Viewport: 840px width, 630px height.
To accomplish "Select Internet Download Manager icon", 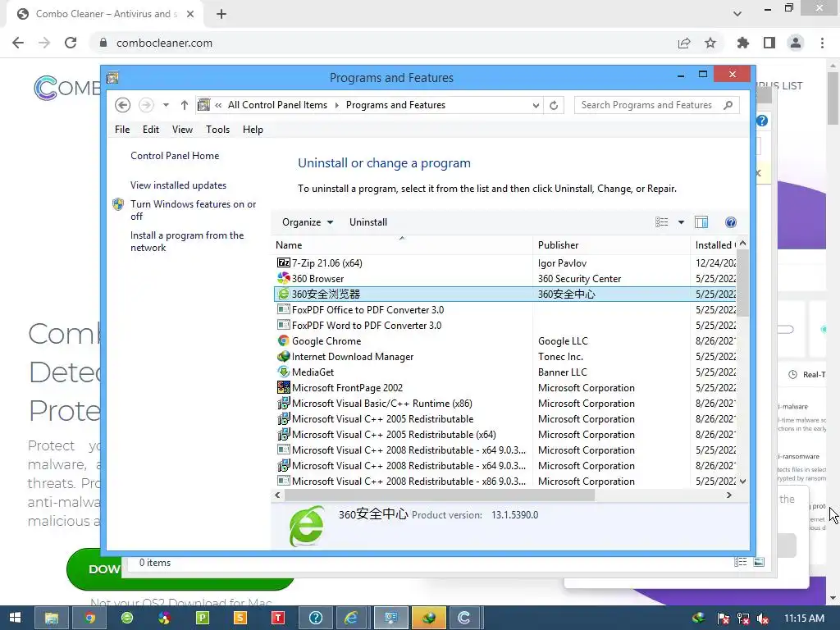I will (x=283, y=356).
